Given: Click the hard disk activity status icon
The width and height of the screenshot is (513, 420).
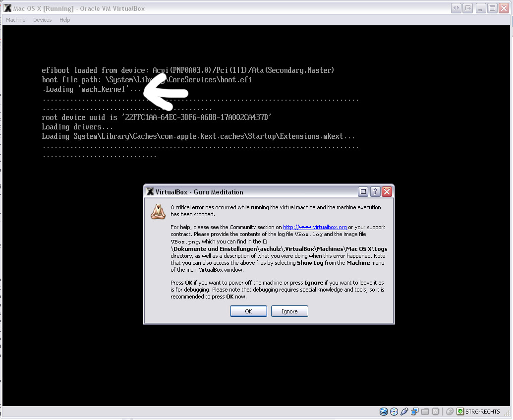Looking at the screenshot, I should pyautogui.click(x=383, y=412).
